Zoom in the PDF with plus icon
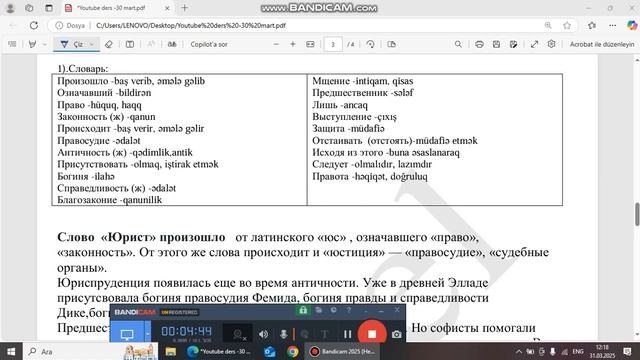The width and height of the screenshot is (640, 360). [x=293, y=44]
